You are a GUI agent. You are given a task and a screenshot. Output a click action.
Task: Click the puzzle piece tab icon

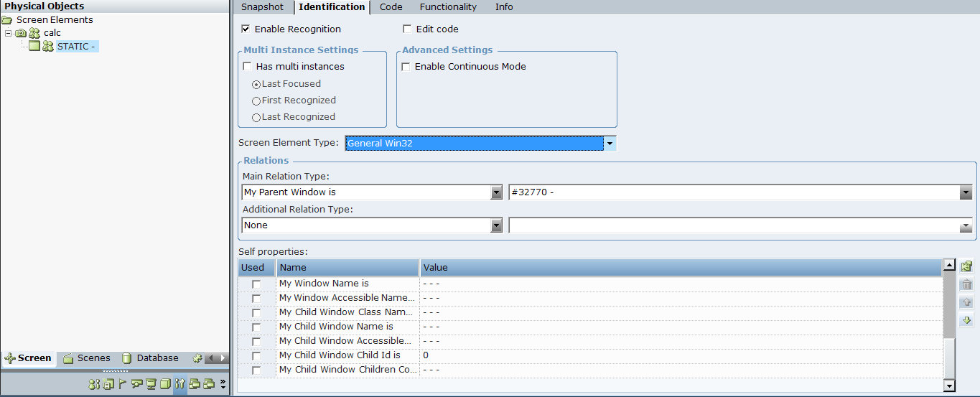coord(197,358)
